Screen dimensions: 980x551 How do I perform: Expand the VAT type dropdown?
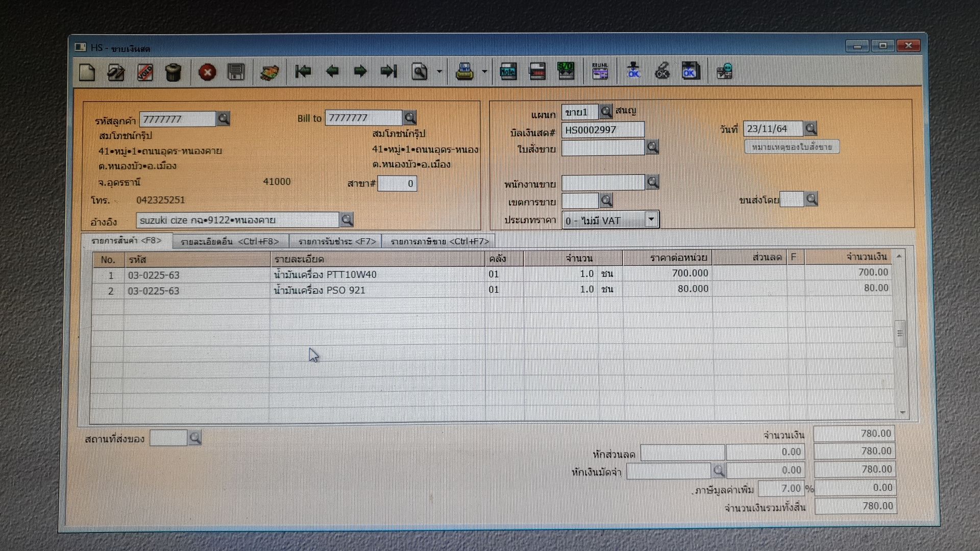[x=651, y=220]
